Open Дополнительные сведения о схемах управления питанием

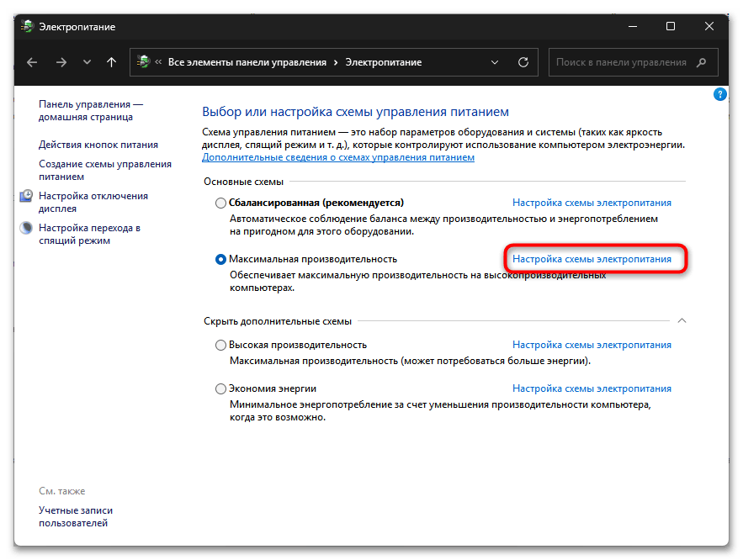338,157
